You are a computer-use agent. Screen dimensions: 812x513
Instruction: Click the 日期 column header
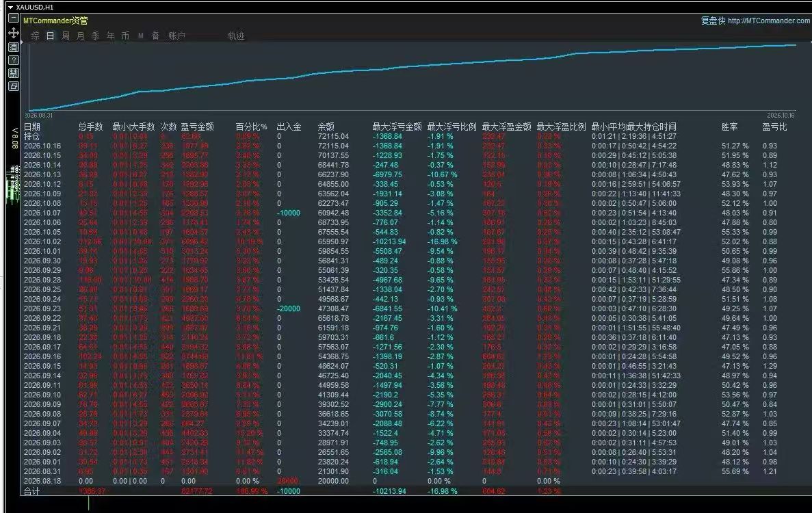coord(32,127)
